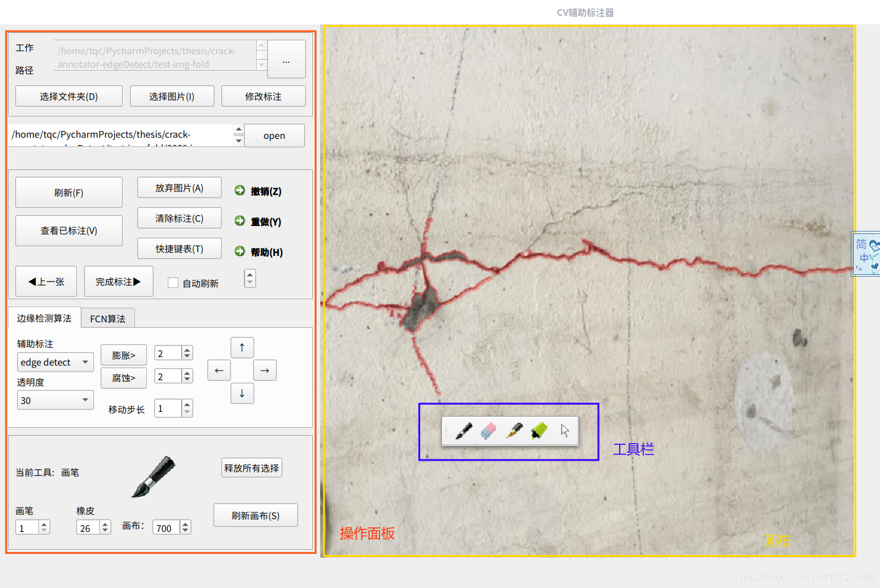Open 帮助(H) help via its icon
Image resolution: width=880 pixels, height=588 pixels.
tap(240, 251)
